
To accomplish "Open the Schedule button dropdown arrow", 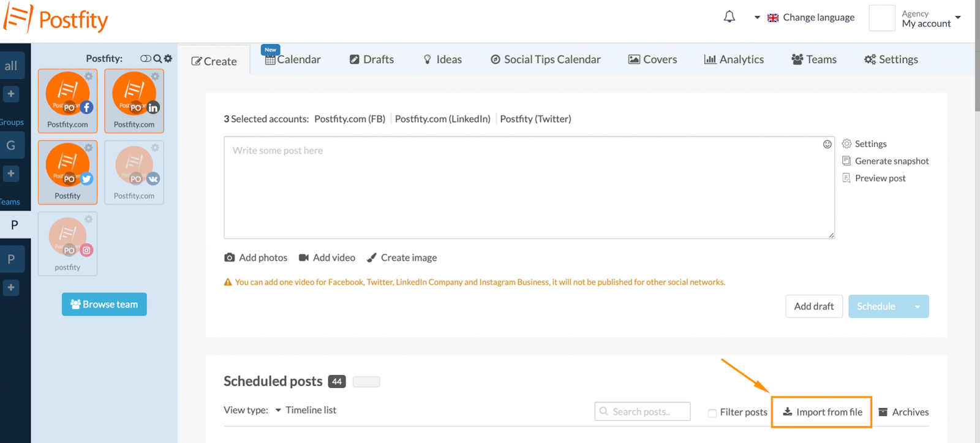I will coord(917,306).
